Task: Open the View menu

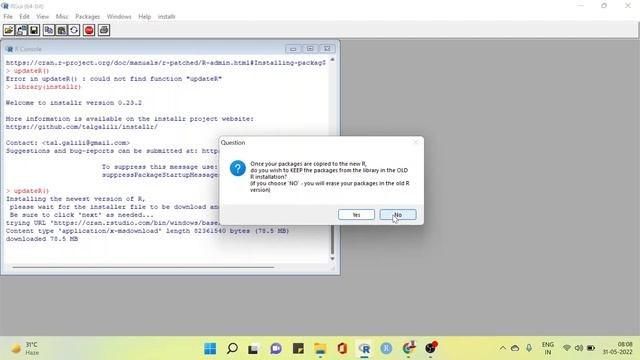Action: 42,17
